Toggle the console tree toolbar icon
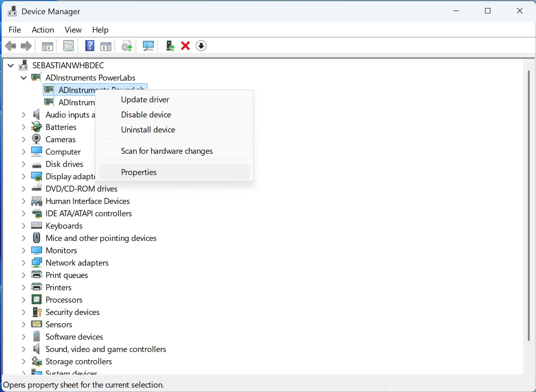The image size is (536, 392). (x=48, y=46)
